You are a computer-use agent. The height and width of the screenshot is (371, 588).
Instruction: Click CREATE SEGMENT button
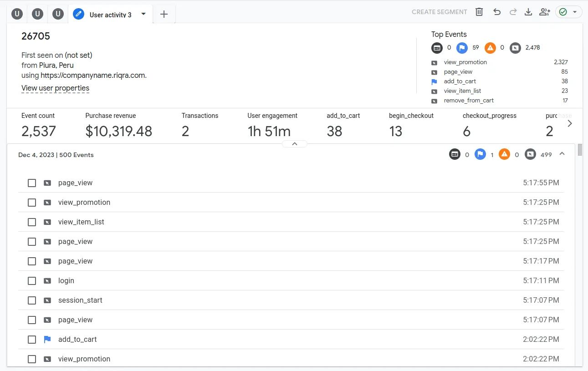[x=440, y=12]
